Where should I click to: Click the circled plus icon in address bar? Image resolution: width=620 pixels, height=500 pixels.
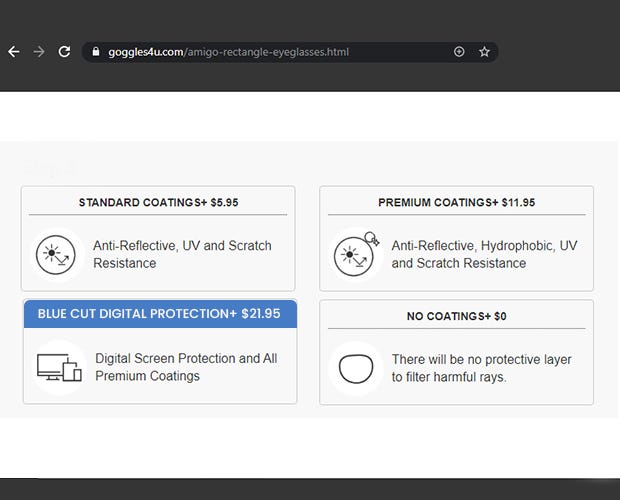coord(459,52)
